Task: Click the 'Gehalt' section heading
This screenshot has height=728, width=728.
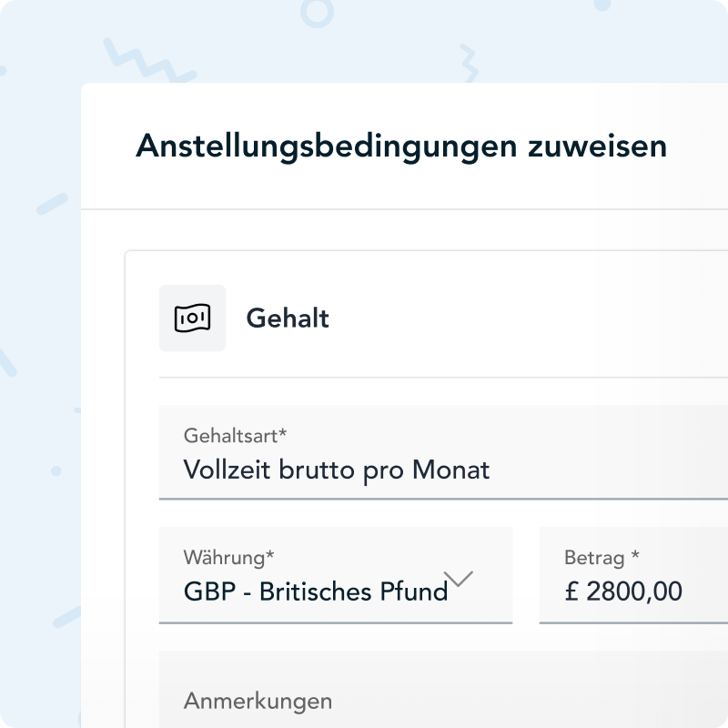Action: tap(288, 318)
